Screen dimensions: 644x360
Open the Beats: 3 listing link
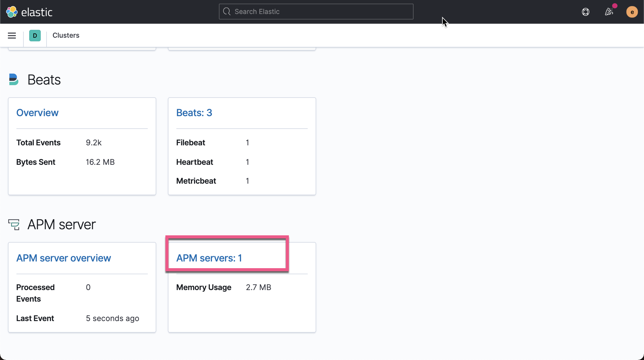[x=194, y=112]
